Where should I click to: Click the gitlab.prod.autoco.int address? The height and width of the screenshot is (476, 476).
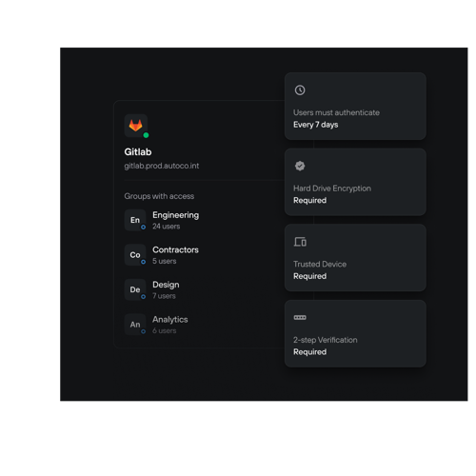point(162,166)
